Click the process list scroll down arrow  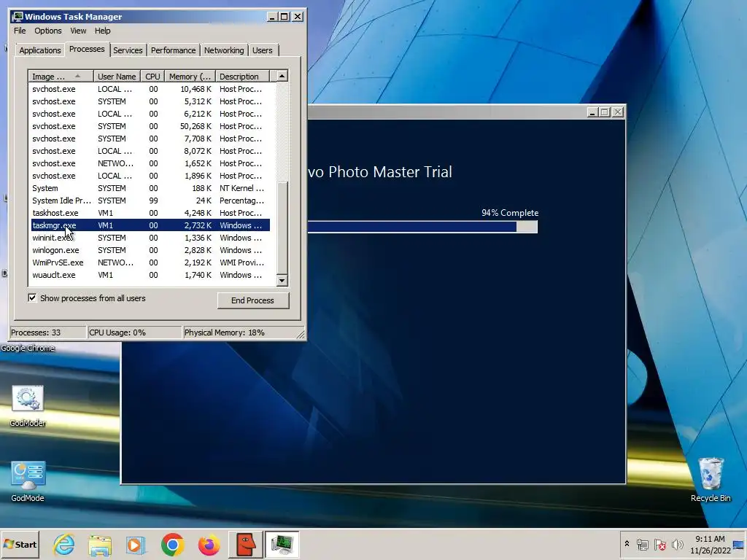click(x=282, y=281)
